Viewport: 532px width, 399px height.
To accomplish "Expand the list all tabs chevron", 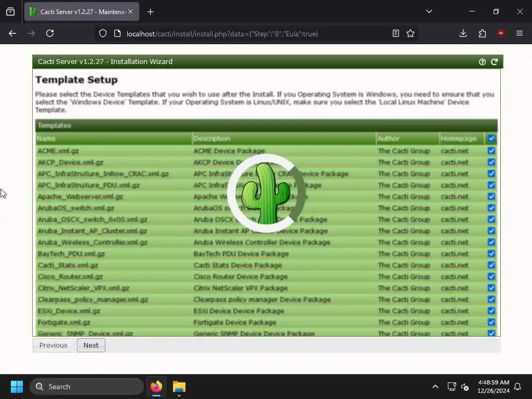I will 429,11.
